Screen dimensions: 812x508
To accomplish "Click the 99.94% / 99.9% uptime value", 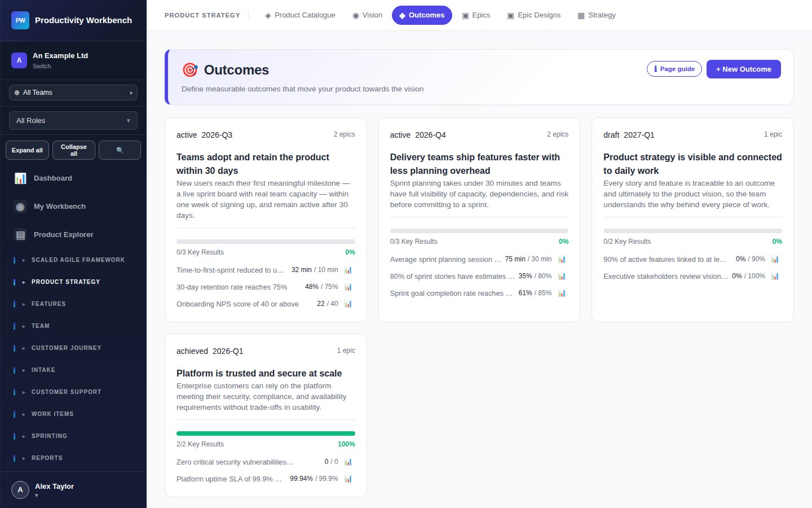I will [x=314, y=479].
